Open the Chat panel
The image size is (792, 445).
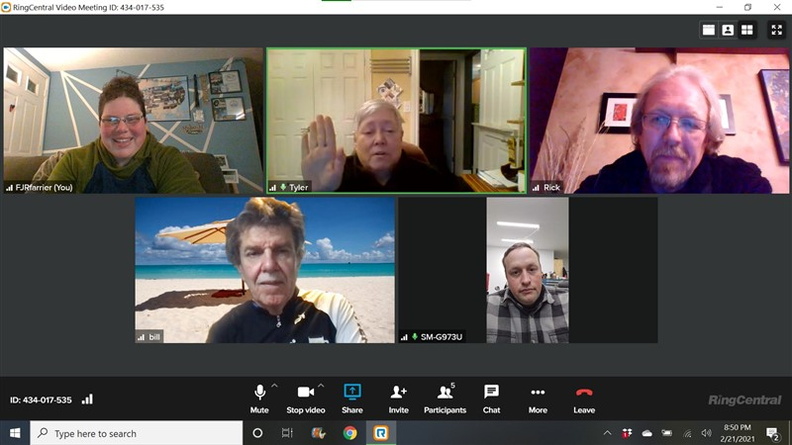tap(491, 399)
